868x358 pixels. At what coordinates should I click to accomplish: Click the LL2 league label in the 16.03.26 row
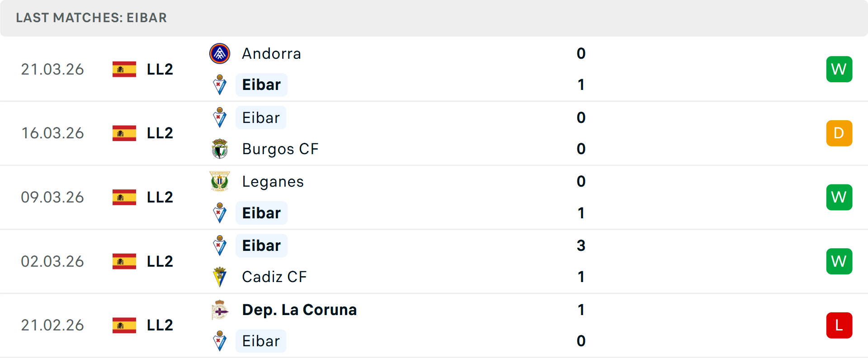pyautogui.click(x=159, y=133)
